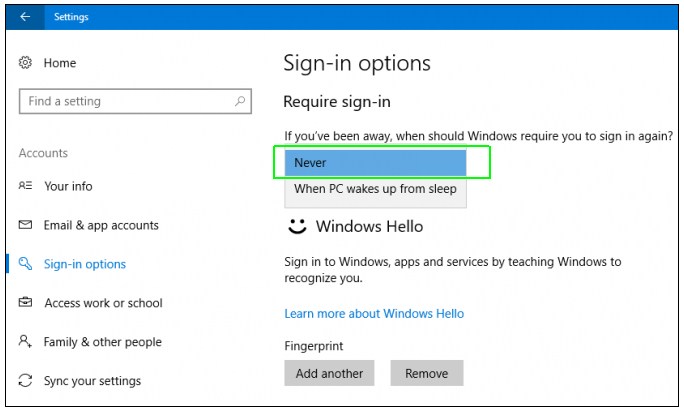Click the Settings title text
This screenshot has height=407, width=684.
(x=71, y=17)
